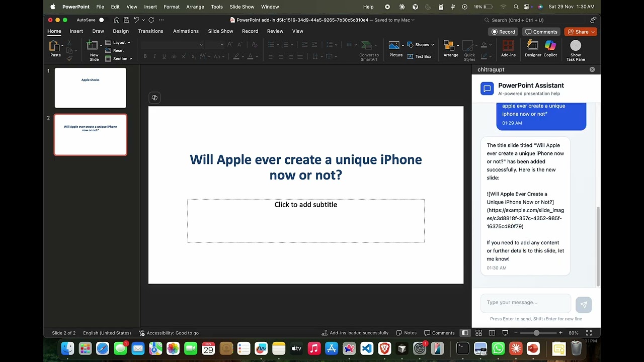Open the Designer pane
The height and width of the screenshot is (362, 644).
coord(533,49)
